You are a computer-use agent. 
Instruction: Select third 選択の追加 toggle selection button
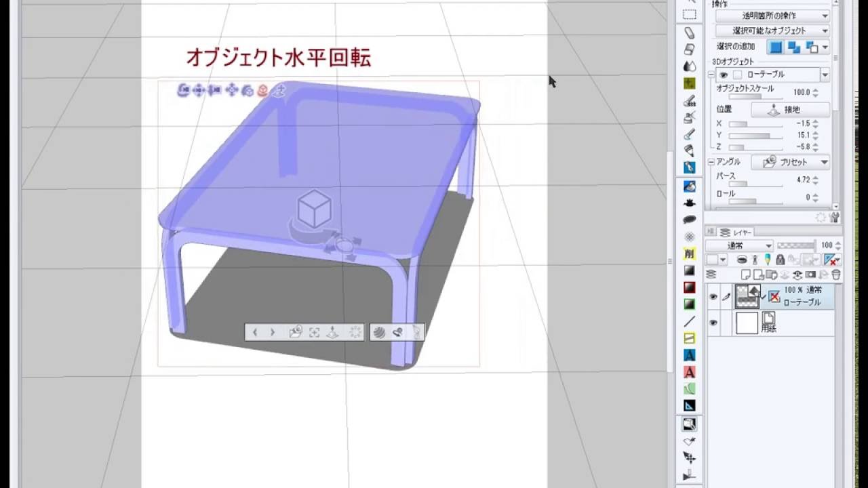(x=812, y=47)
